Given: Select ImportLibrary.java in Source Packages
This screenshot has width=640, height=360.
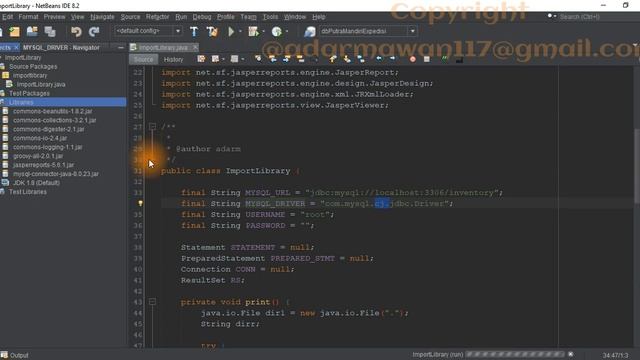Looking at the screenshot, I should pos(41,84).
